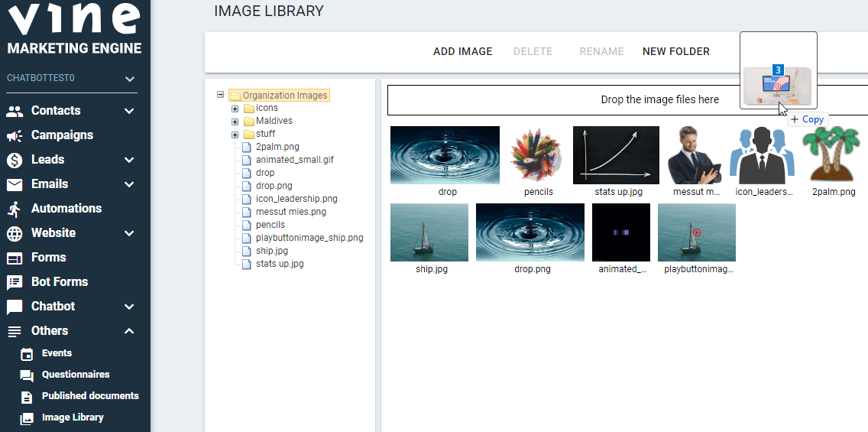Image resolution: width=868 pixels, height=432 pixels.
Task: Click the ADD IMAGE button
Action: [462, 52]
